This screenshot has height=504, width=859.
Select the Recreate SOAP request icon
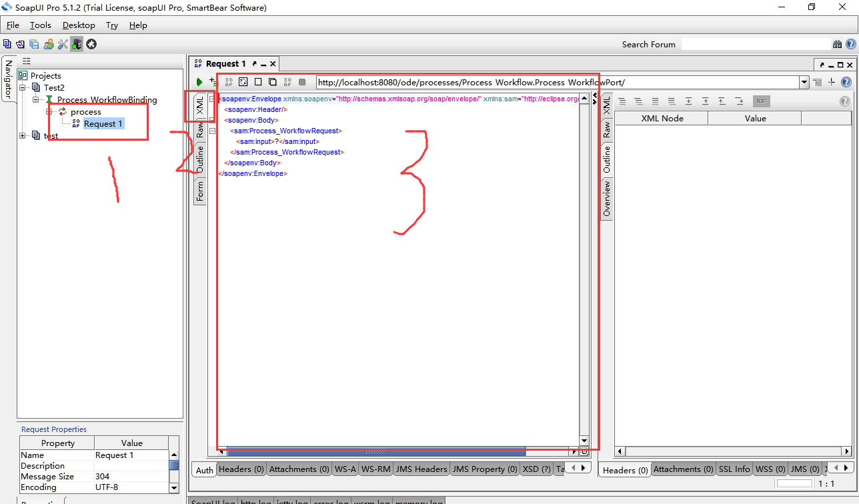pos(242,81)
